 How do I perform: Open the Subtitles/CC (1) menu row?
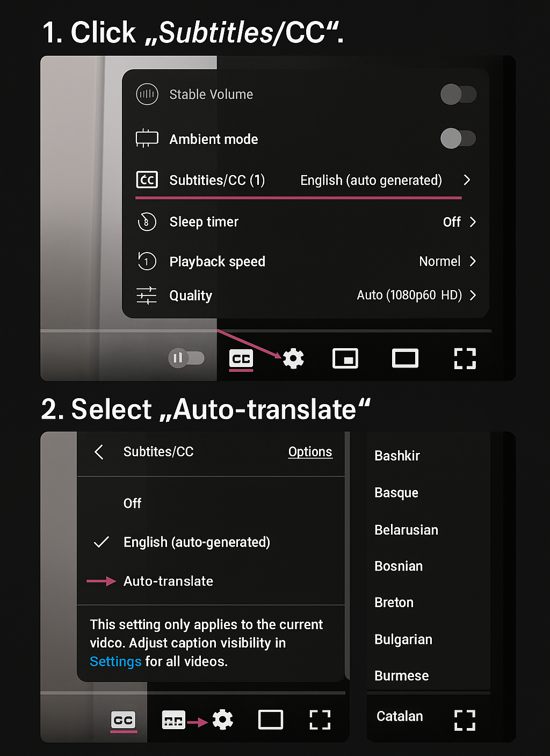[x=304, y=180]
